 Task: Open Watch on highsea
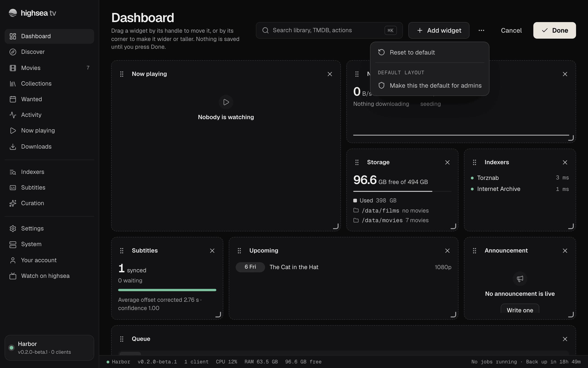pos(49,276)
